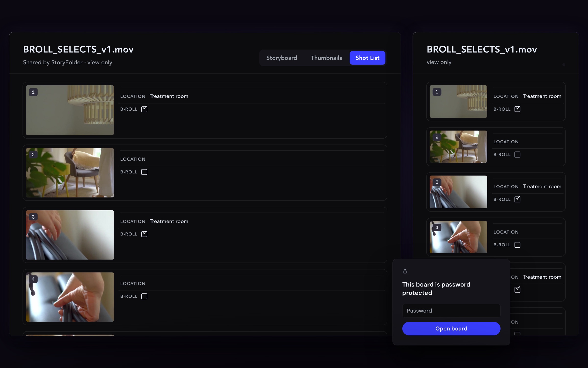Screen dimensions: 588x368
Task: Toggle B-ROLL checkbox for shot 1 in right panel
Action: click(517, 109)
